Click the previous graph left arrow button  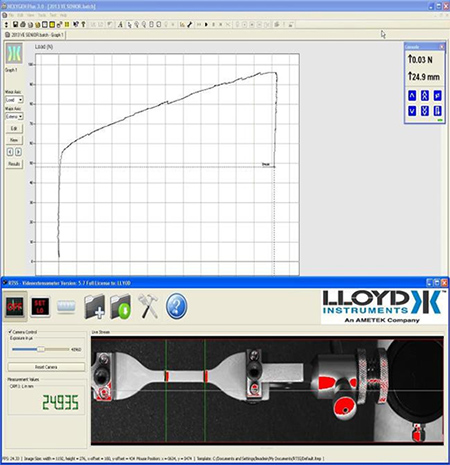(x=10, y=152)
